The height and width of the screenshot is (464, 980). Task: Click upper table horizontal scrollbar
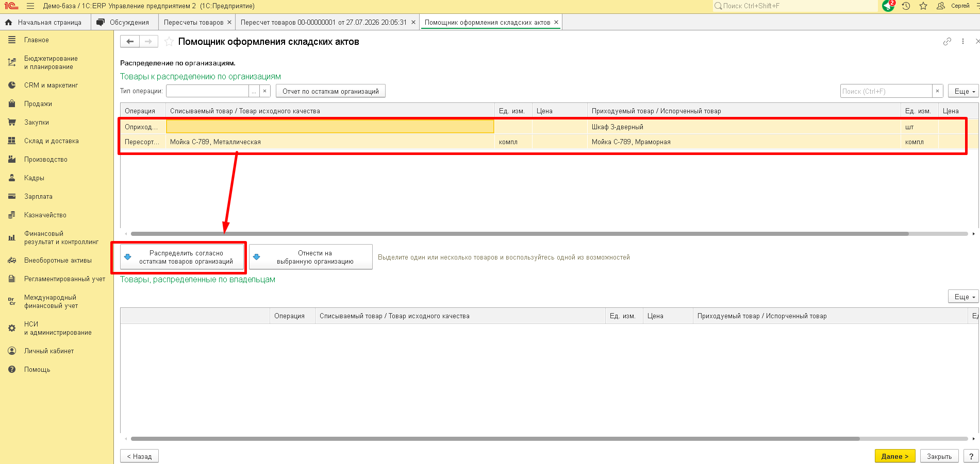click(x=520, y=234)
